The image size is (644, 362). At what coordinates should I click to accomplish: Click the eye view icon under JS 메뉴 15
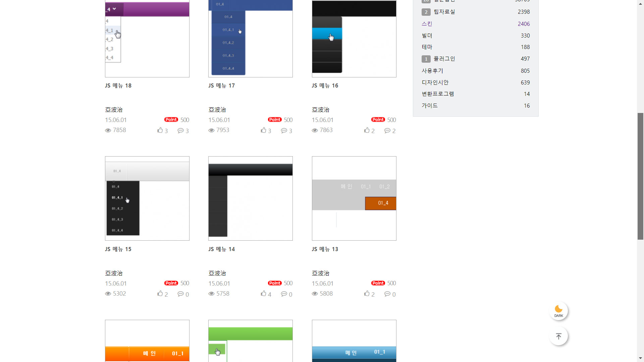point(108,294)
